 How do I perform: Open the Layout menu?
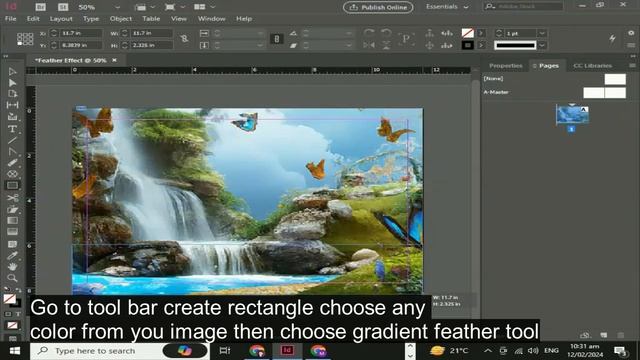click(61, 19)
